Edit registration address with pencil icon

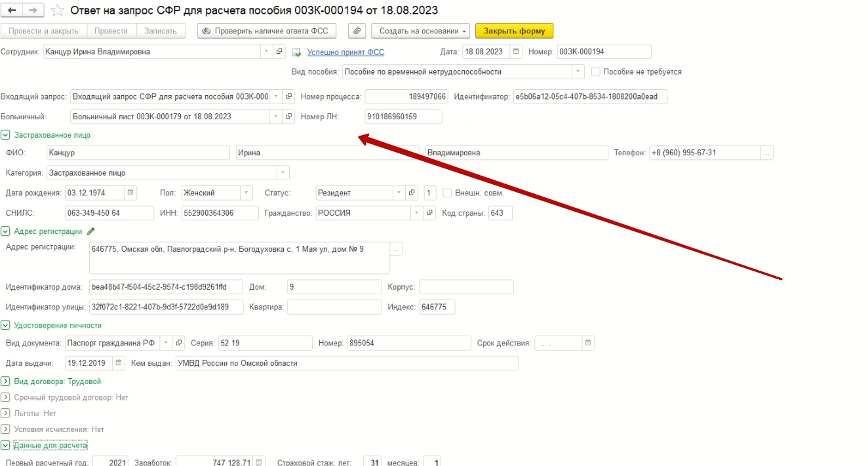click(x=90, y=231)
